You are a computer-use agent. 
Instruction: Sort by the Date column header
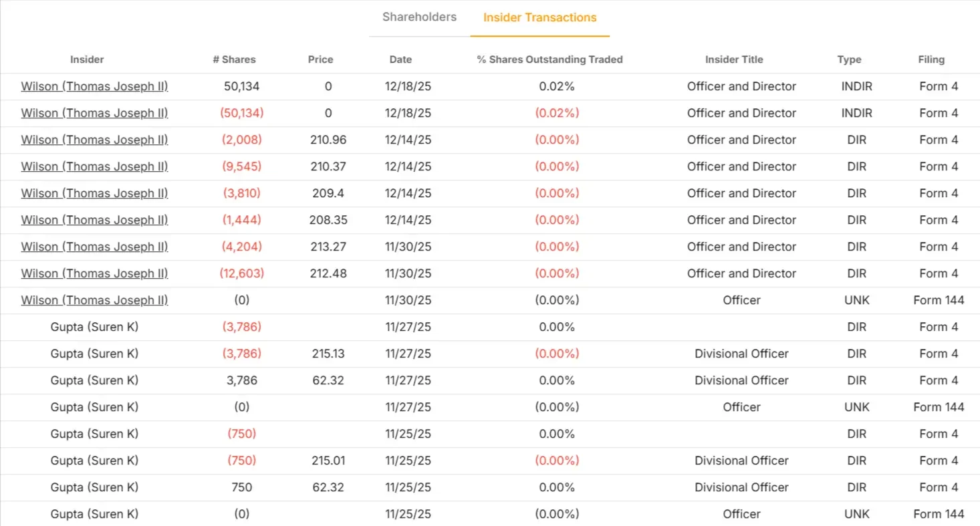click(x=400, y=59)
